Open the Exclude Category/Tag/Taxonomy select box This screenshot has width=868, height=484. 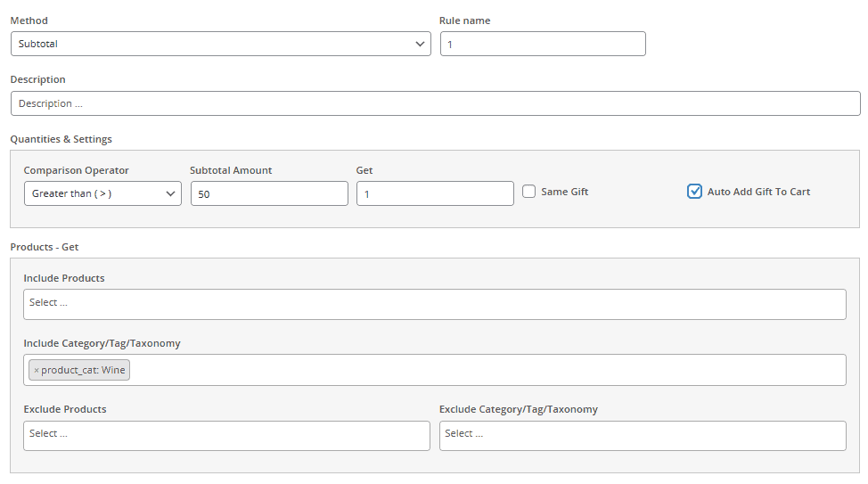point(642,435)
